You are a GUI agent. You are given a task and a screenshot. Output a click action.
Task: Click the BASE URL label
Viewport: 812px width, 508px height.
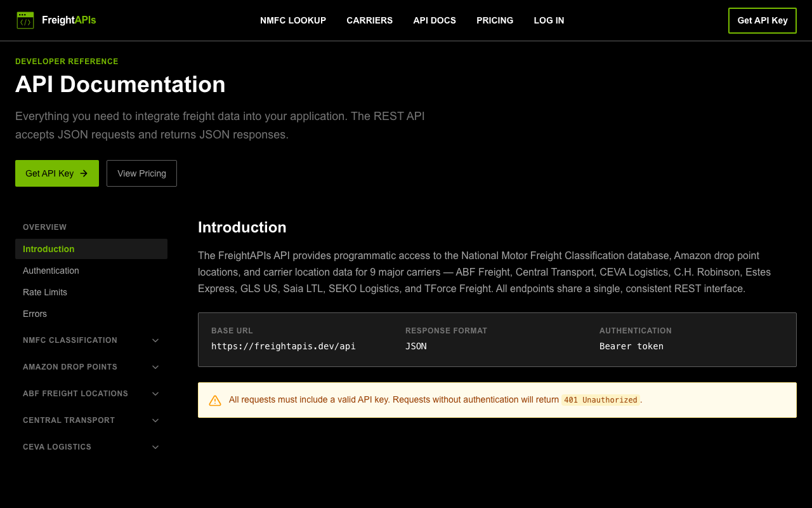point(232,331)
